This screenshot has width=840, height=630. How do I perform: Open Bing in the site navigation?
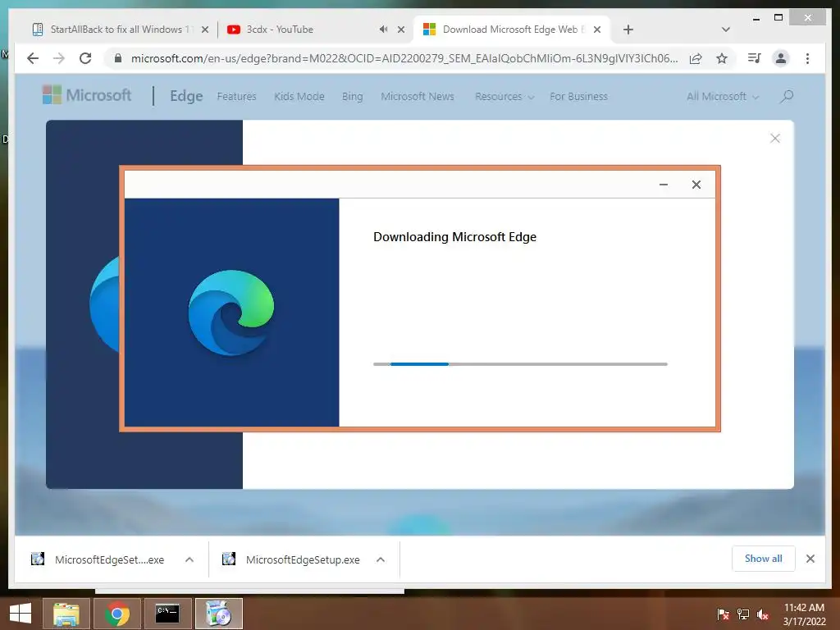(352, 97)
